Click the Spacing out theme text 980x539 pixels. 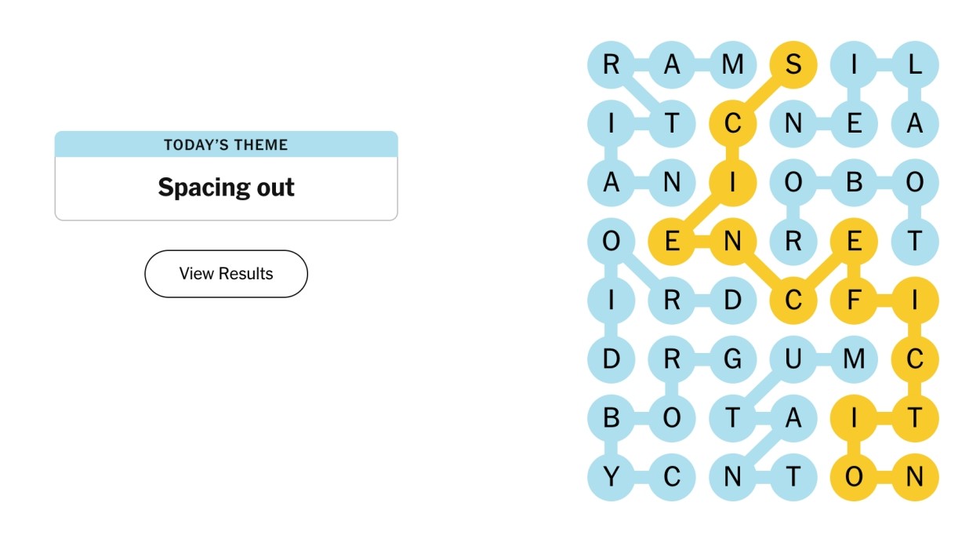coord(226,188)
